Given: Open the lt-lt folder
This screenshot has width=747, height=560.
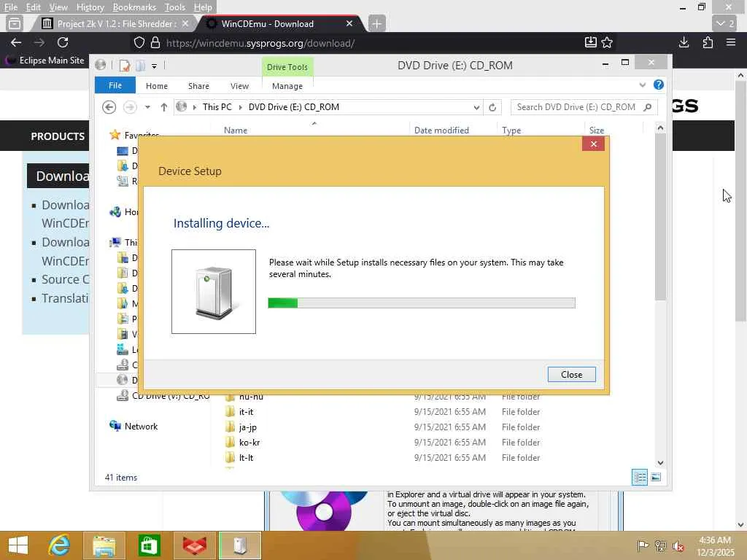Looking at the screenshot, I should tap(246, 458).
